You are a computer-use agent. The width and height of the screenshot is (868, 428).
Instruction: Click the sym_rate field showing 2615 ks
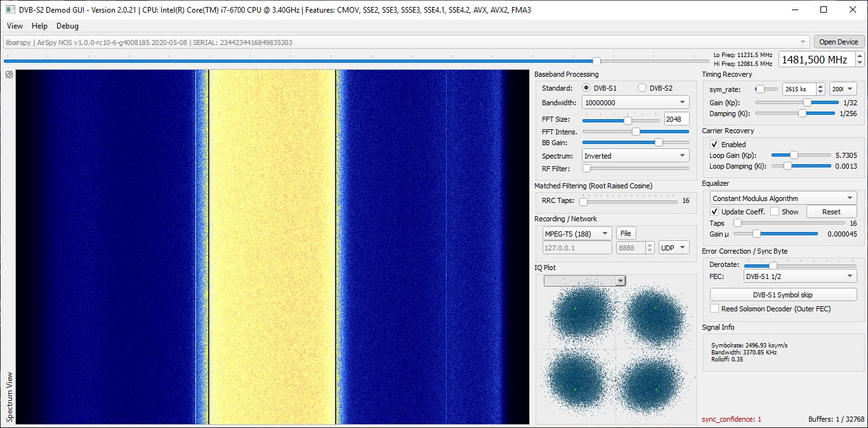pyautogui.click(x=799, y=89)
